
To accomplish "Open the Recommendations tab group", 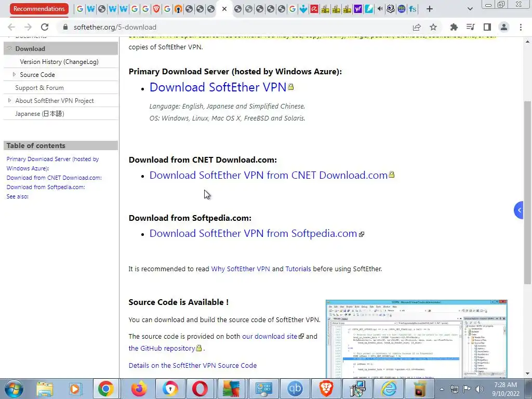I will point(39,9).
